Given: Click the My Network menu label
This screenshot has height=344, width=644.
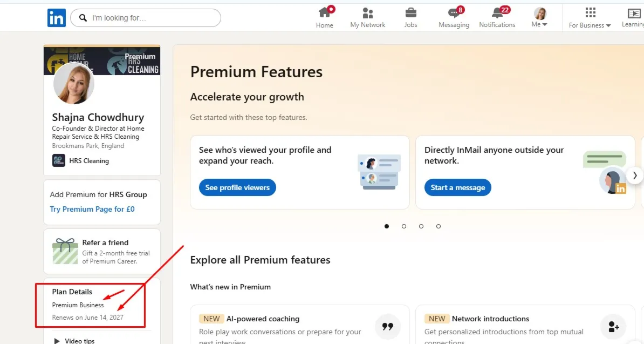Looking at the screenshot, I should (368, 25).
